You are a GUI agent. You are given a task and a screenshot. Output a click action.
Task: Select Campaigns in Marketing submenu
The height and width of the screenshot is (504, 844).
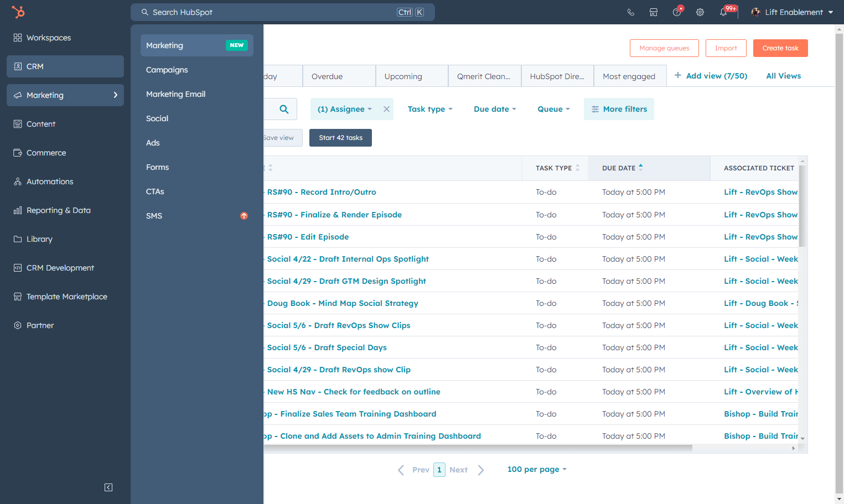click(x=197, y=70)
